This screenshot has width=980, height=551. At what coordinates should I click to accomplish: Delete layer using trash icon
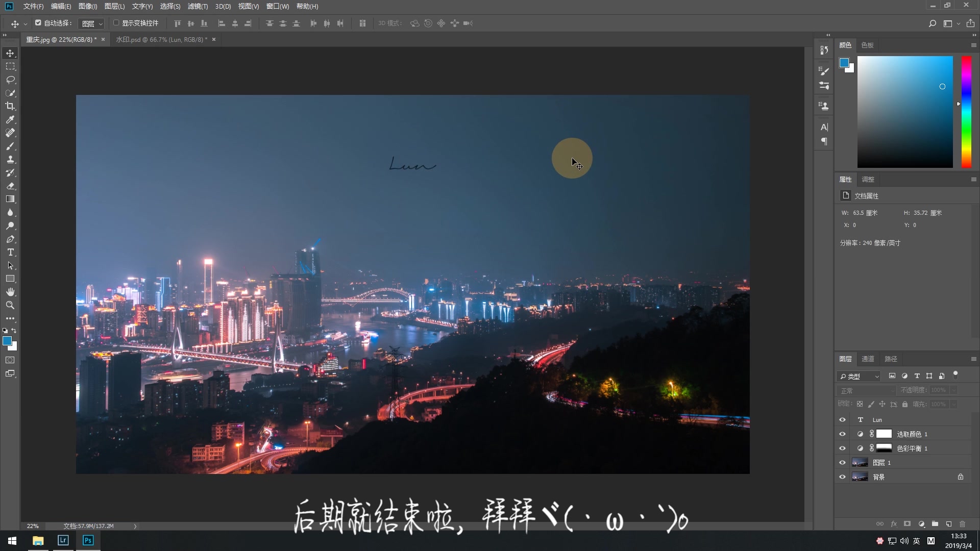(963, 523)
